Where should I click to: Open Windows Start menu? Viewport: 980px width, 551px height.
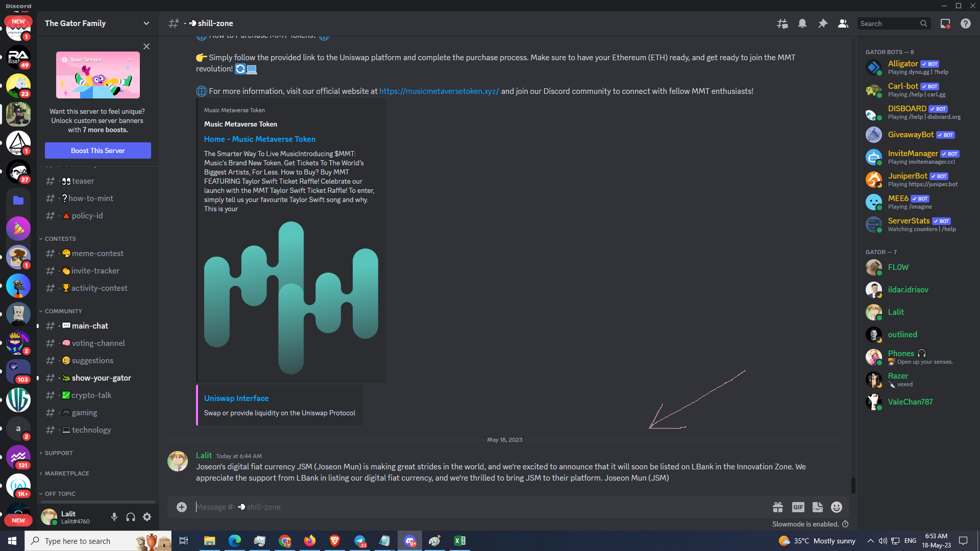coord(12,541)
